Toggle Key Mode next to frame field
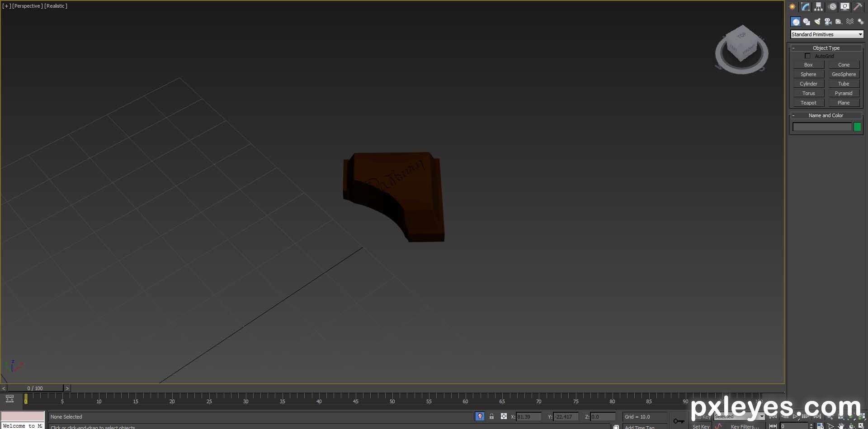 point(773,426)
